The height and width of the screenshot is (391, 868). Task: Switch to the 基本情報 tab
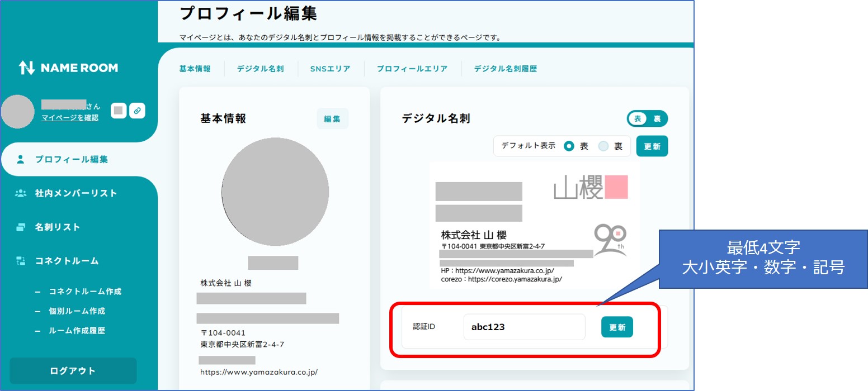tap(195, 69)
